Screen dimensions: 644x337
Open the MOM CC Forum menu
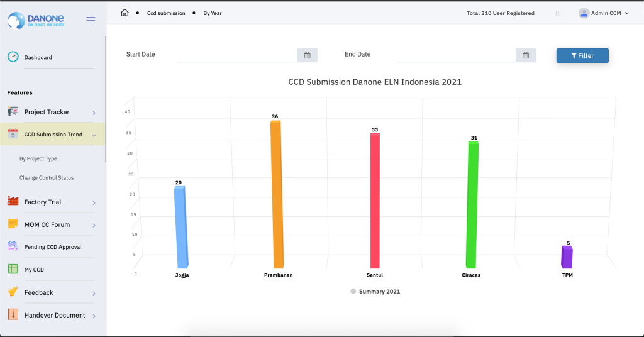(x=47, y=224)
